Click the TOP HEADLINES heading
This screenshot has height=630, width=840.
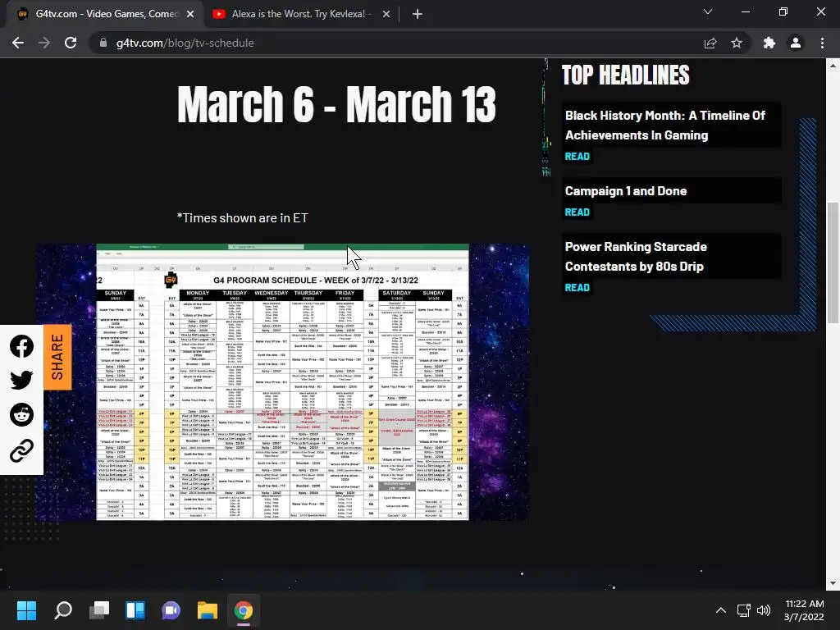point(625,75)
